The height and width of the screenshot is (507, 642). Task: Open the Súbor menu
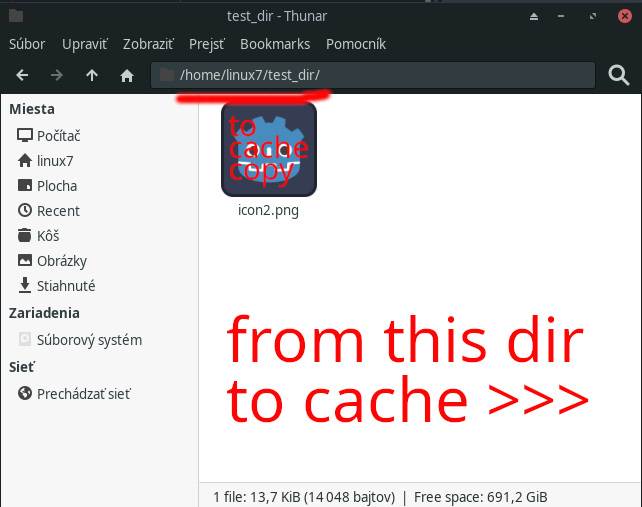point(27,44)
